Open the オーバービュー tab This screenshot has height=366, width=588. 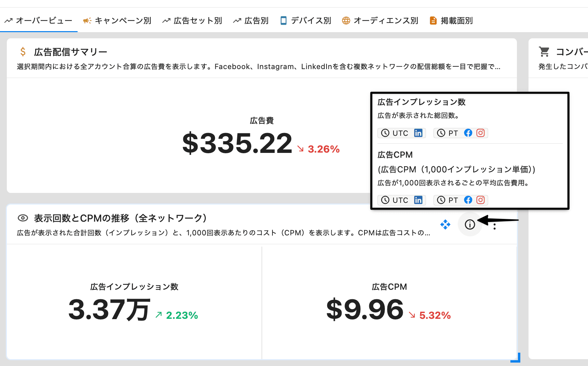(39, 21)
